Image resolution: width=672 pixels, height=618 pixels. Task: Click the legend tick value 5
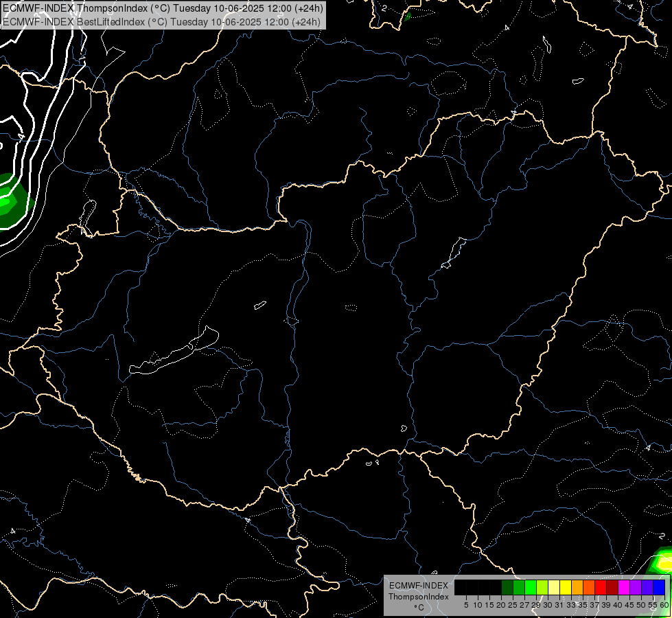pyautogui.click(x=466, y=605)
